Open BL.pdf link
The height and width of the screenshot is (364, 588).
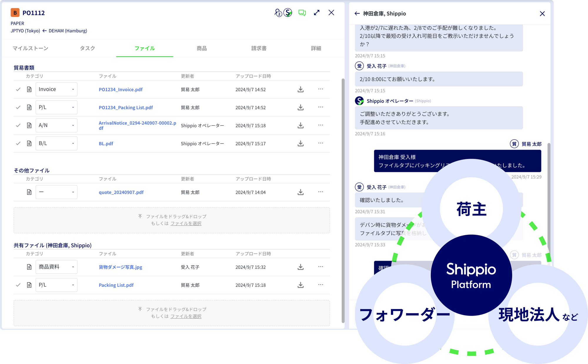point(106,143)
